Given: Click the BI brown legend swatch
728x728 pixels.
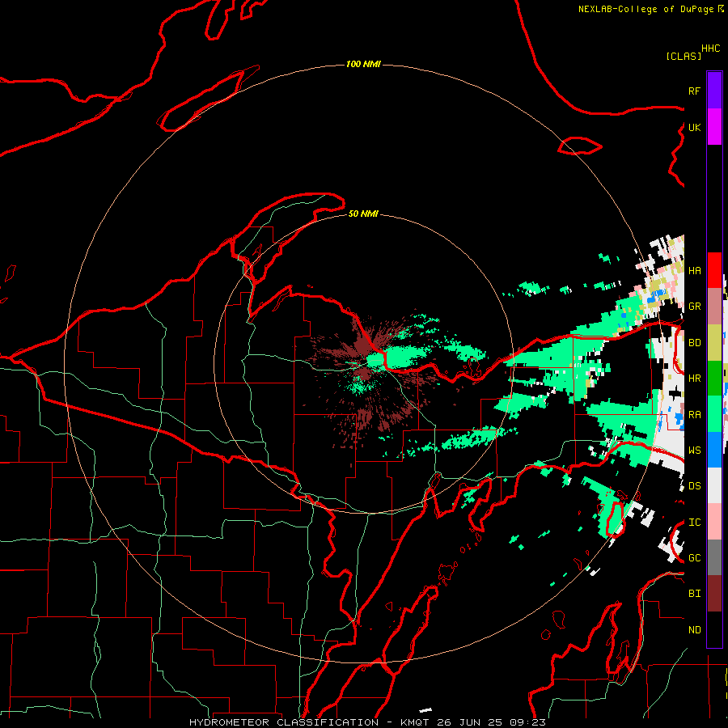Looking at the screenshot, I should point(714,594).
